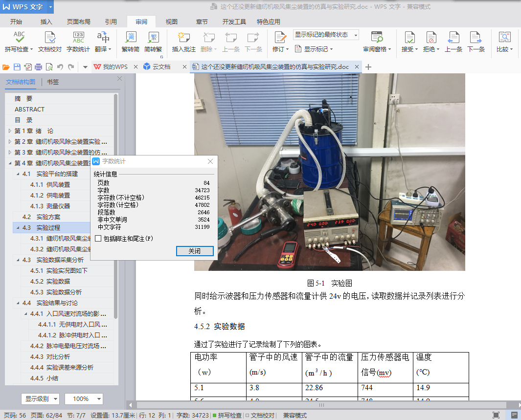This screenshot has height=420, width=521.
Task: Open the 100% zoom dropdown
Action: pyautogui.click(x=84, y=399)
